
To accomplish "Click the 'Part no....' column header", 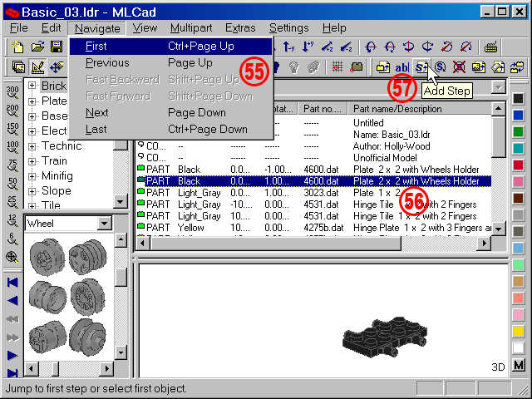I will point(323,109).
